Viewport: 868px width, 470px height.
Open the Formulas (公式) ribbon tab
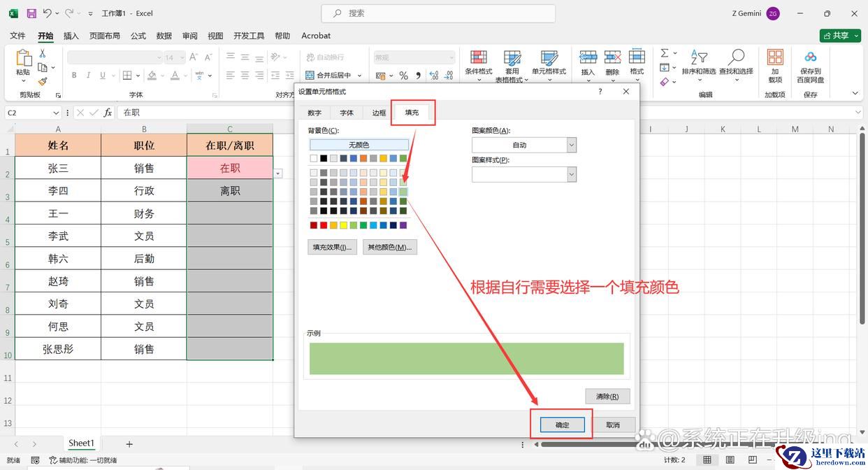(x=138, y=36)
